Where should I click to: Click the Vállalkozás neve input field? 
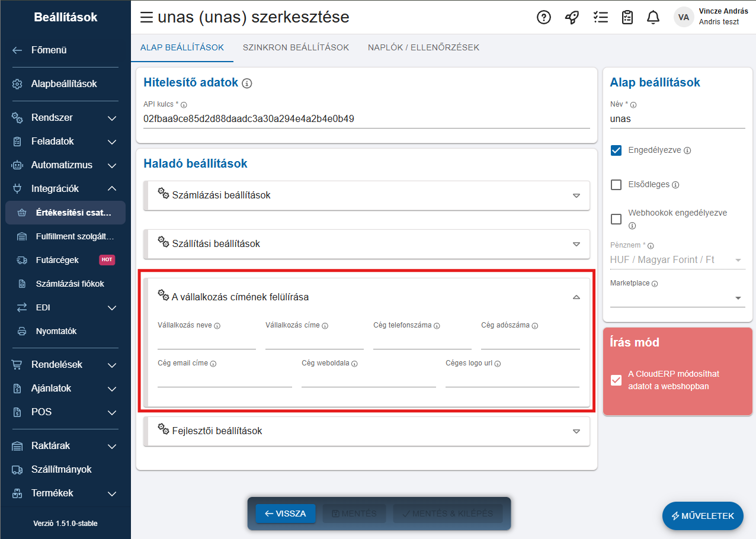click(206, 342)
